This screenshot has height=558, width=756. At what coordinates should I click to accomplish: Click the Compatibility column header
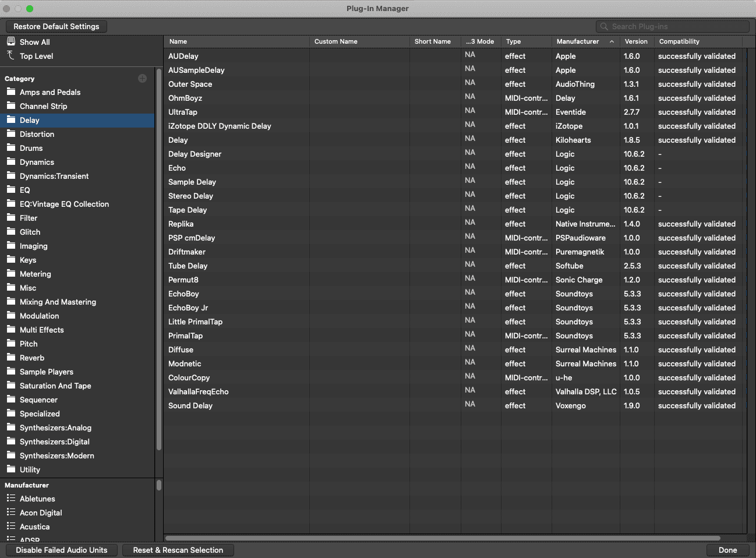698,41
